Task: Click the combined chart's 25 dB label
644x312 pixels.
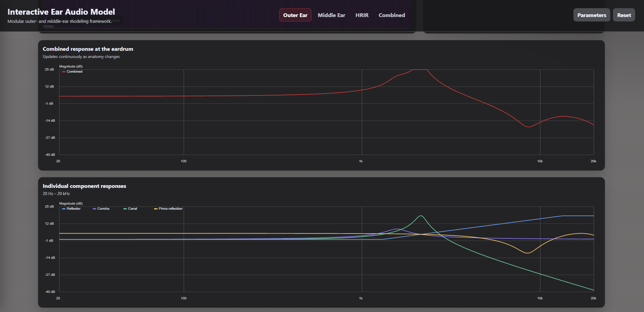Action: 49,70
